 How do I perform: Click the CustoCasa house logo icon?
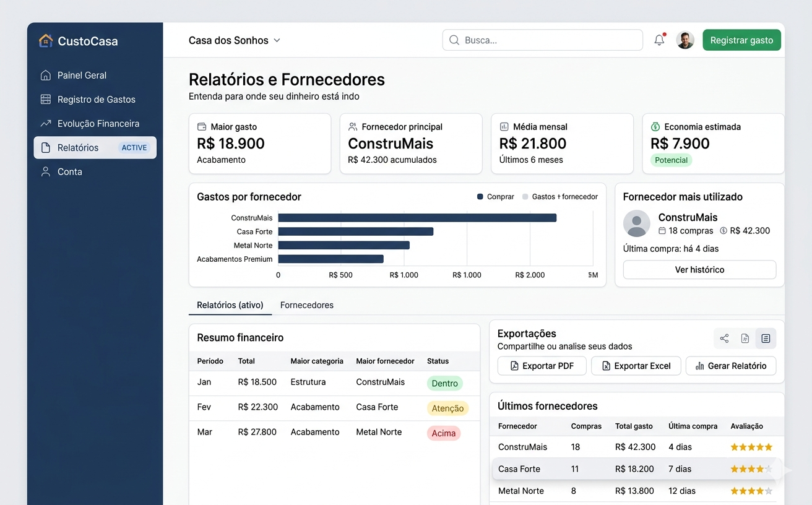46,41
